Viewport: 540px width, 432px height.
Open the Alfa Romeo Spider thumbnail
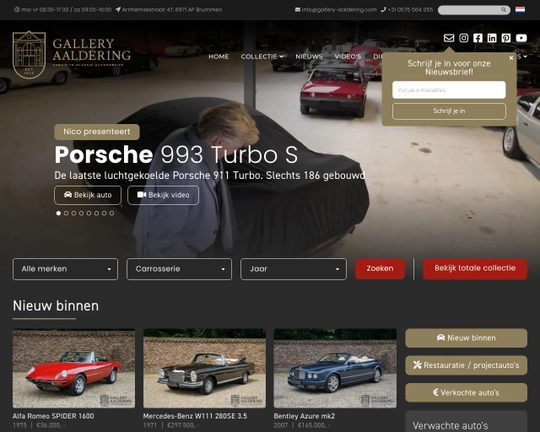tap(74, 368)
